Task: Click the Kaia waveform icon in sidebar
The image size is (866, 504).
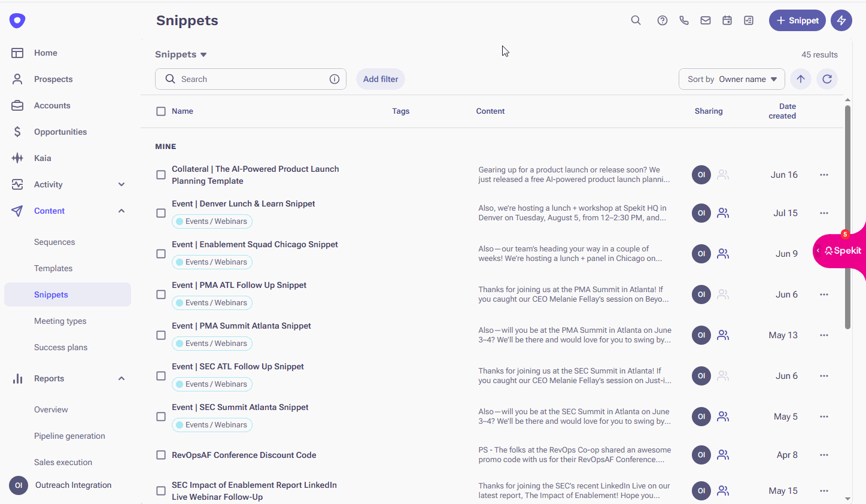Action: (17, 158)
